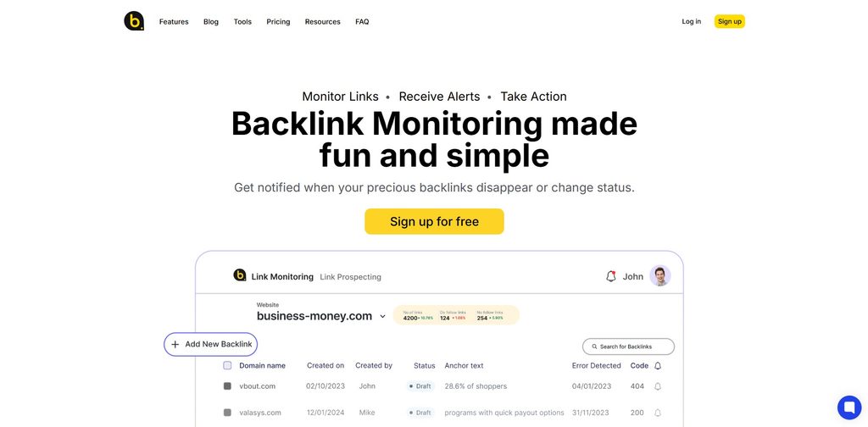Viewport: 868px width, 427px height.
Task: Click status code 200
Action: pos(637,413)
